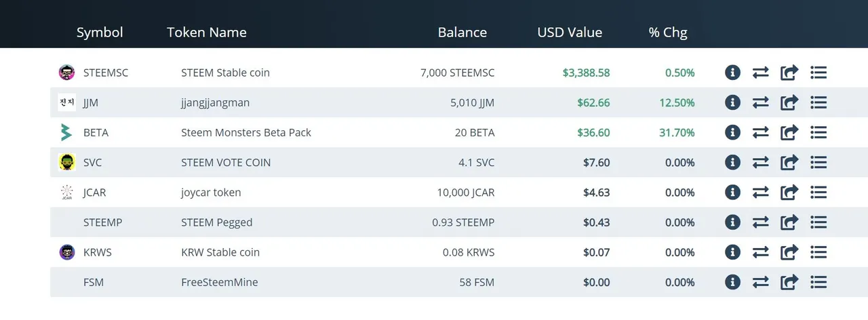
Task: Click the Balance column header
Action: (x=462, y=33)
